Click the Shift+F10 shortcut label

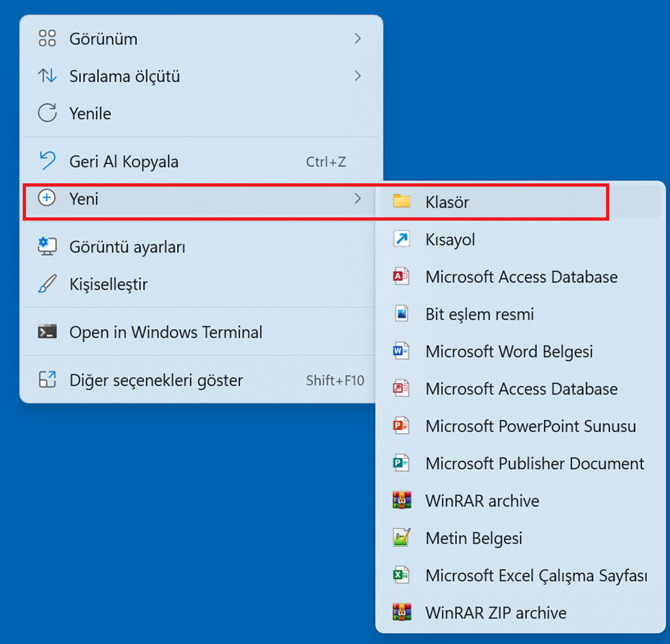point(335,380)
